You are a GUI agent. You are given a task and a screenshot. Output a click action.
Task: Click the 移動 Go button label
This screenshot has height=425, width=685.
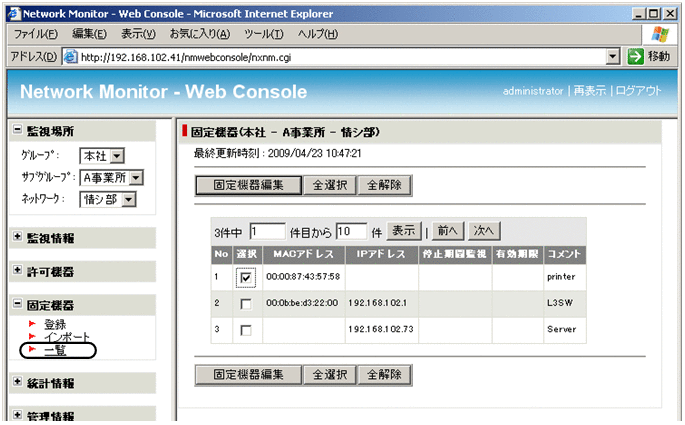(x=659, y=56)
